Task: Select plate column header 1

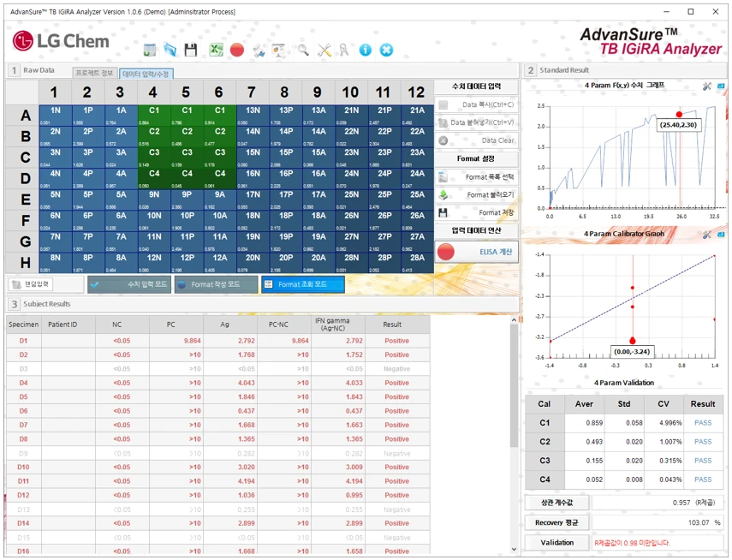Action: 54,92
